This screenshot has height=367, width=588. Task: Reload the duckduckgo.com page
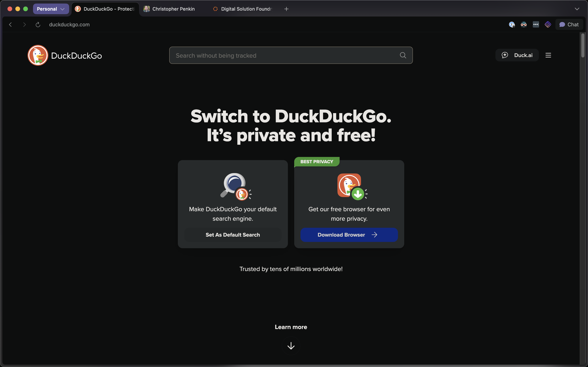click(x=38, y=25)
